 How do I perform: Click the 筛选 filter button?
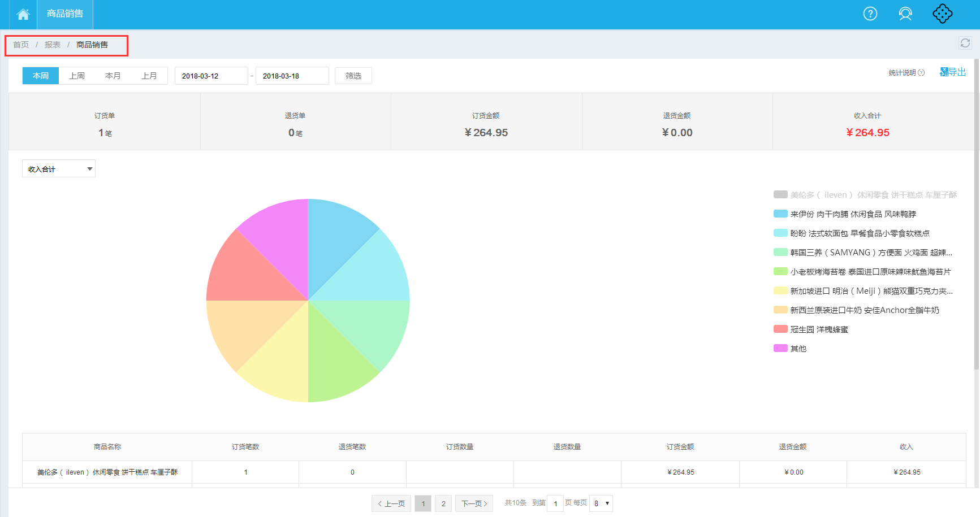[x=353, y=76]
